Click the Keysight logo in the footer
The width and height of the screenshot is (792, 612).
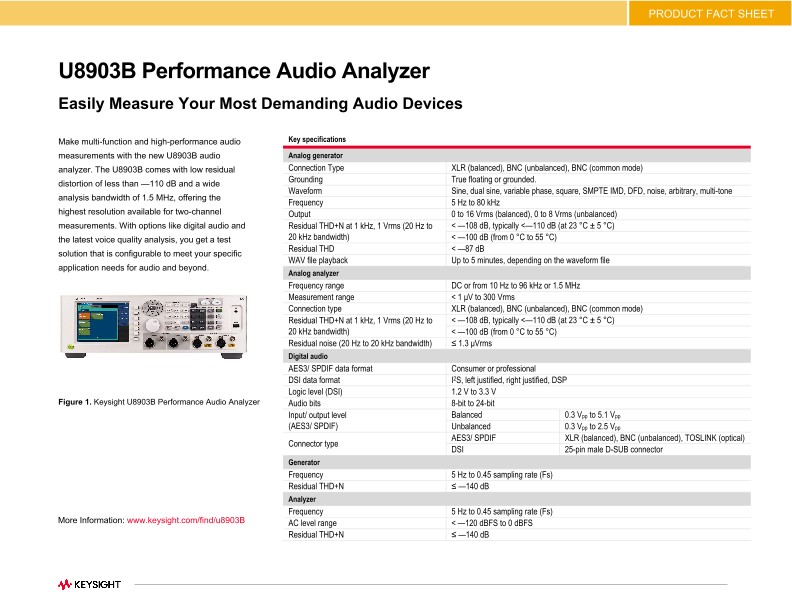click(x=89, y=585)
